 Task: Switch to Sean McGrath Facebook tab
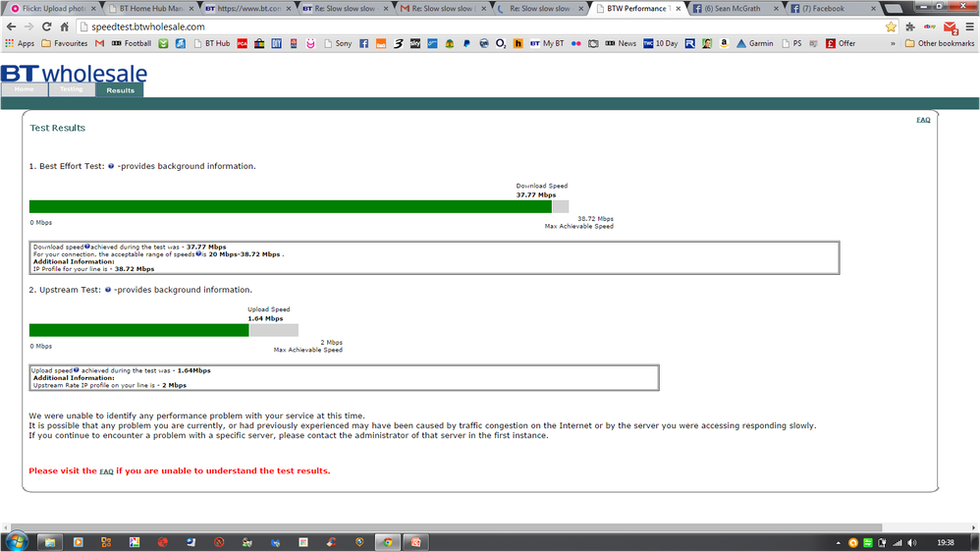(735, 9)
